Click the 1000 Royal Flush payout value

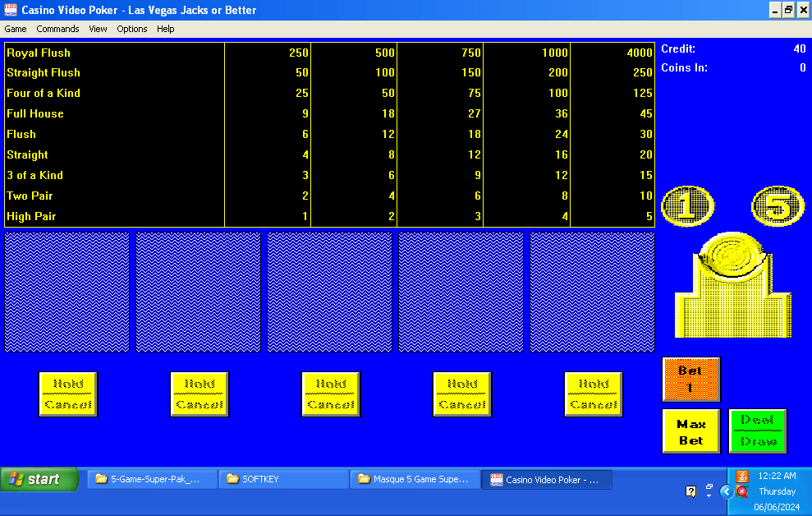click(555, 53)
